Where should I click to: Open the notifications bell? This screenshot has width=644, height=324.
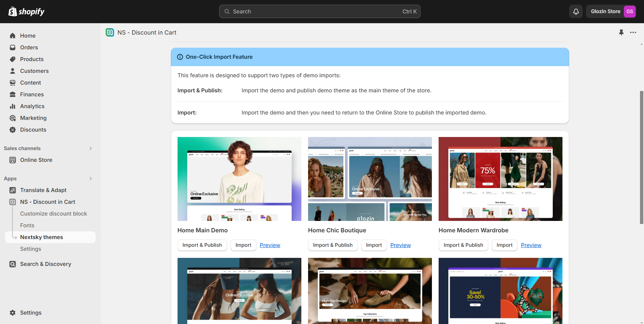[x=576, y=11]
